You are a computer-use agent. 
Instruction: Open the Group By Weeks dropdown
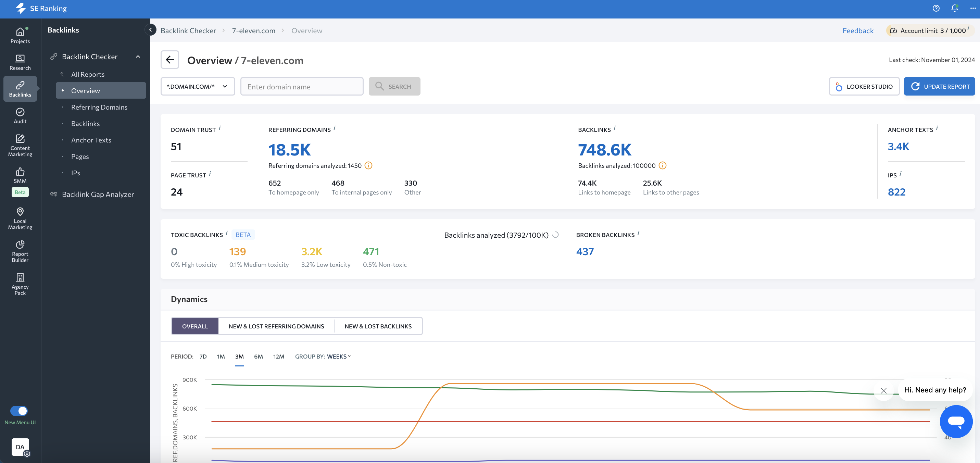pyautogui.click(x=339, y=356)
